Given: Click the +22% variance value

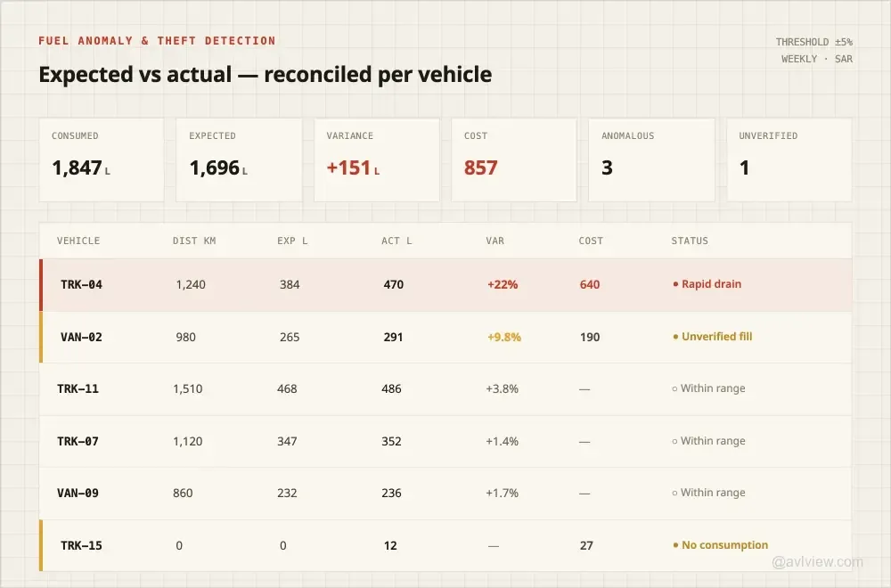Looking at the screenshot, I should click(503, 284).
